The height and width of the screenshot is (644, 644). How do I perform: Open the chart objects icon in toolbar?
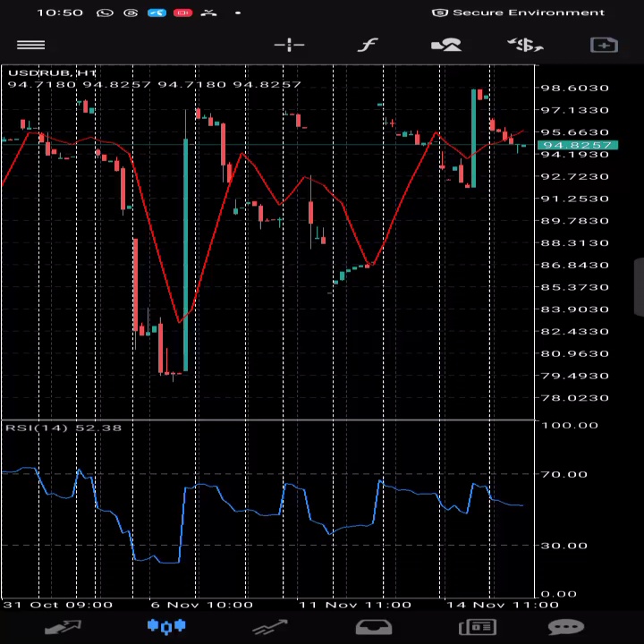click(x=445, y=45)
